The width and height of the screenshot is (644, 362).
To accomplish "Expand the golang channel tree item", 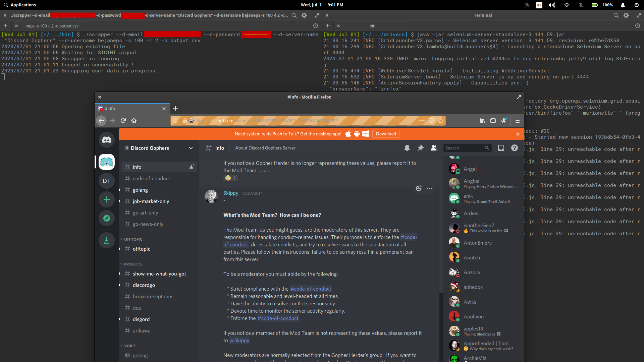I will pos(119,190).
